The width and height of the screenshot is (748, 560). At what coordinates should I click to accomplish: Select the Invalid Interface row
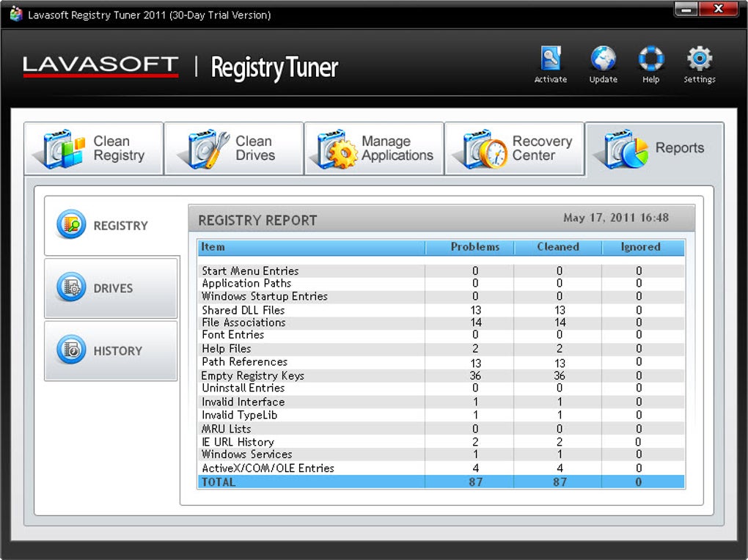click(x=441, y=402)
